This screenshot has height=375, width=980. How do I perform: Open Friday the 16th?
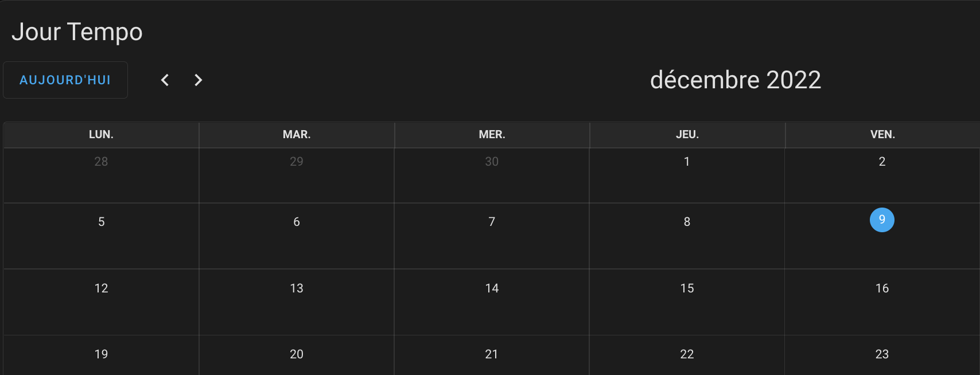(882, 288)
